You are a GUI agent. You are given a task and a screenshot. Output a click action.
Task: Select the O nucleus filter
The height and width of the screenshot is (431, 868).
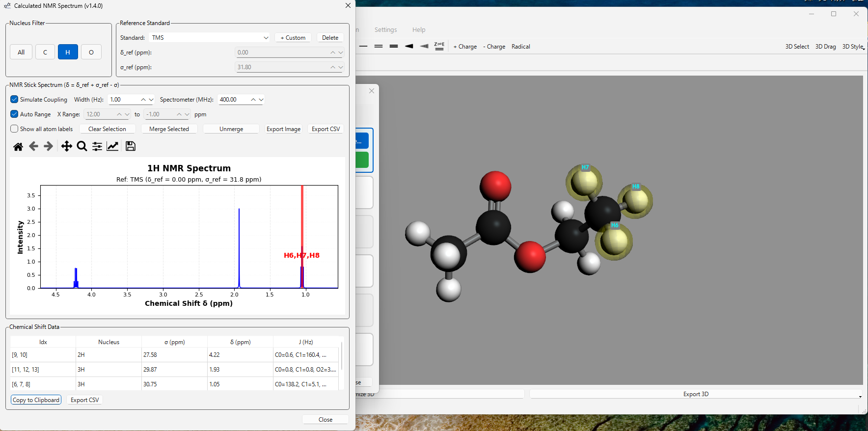pos(91,52)
